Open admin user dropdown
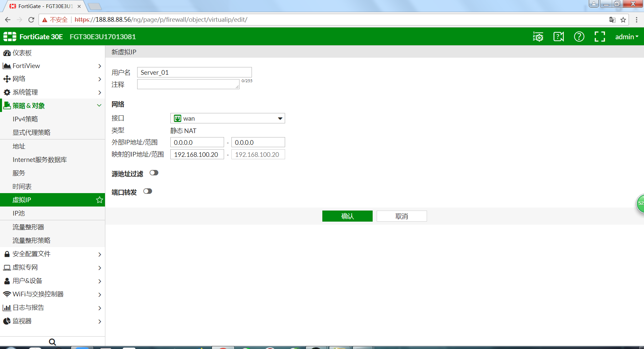Viewport: 644px width, 349px height. [x=627, y=37]
